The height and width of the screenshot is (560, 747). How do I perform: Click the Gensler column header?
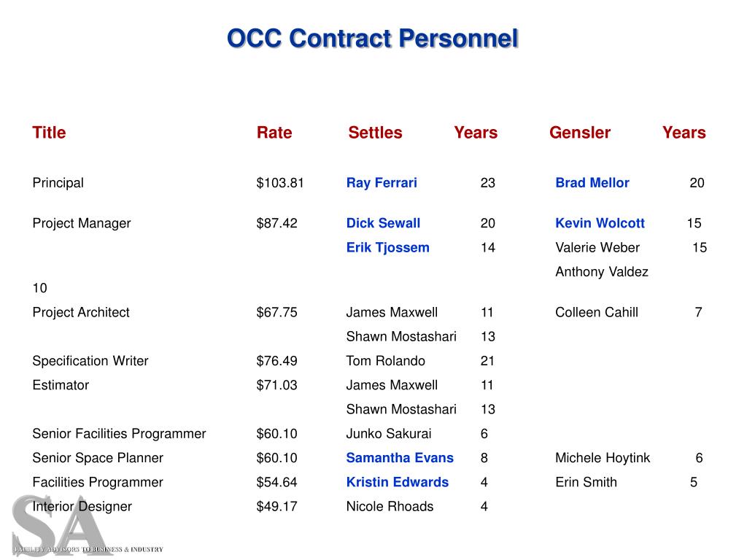(580, 133)
